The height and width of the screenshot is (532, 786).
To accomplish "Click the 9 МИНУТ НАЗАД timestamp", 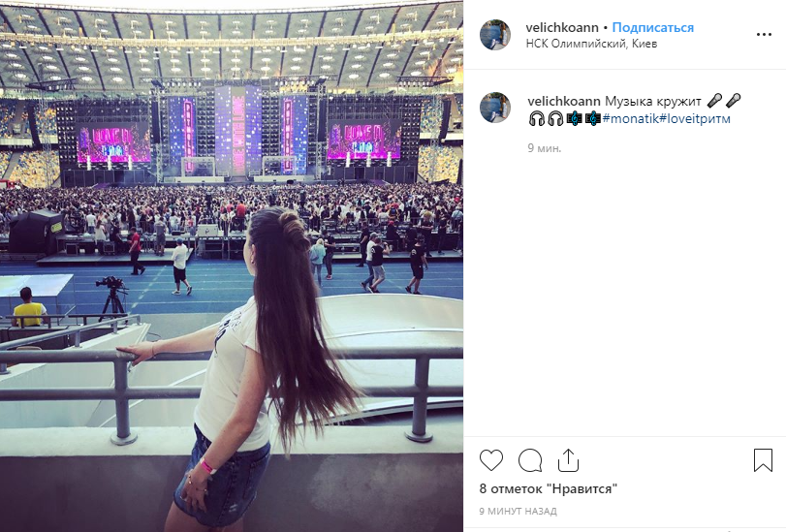I will click(x=518, y=511).
